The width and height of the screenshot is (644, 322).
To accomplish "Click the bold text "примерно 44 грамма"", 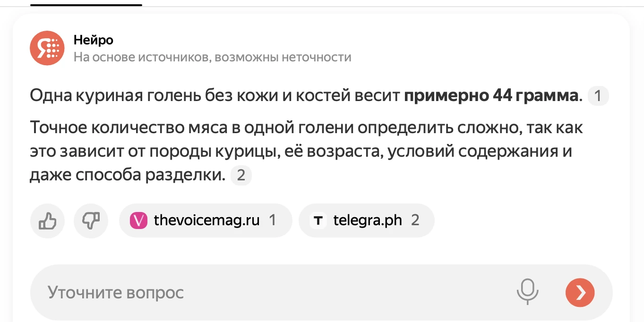I will point(491,96).
